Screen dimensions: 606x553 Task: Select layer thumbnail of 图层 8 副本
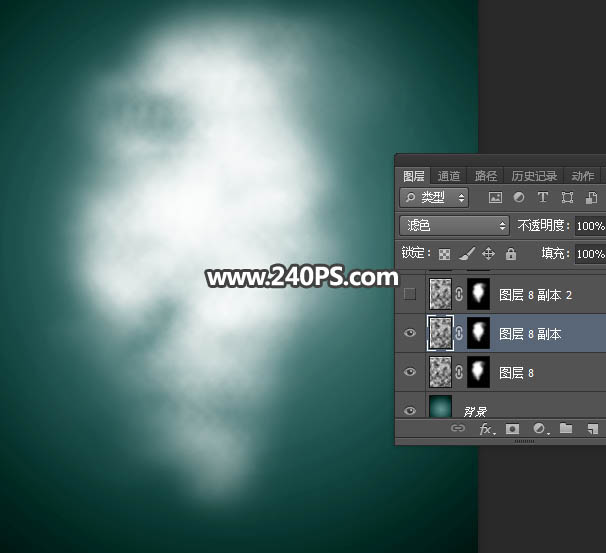440,333
